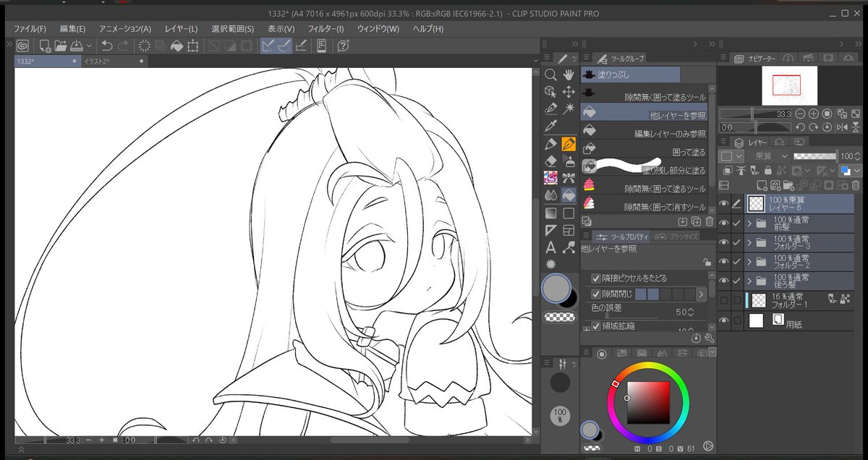Select the Eraser tool
The height and width of the screenshot is (460, 868).
(550, 161)
